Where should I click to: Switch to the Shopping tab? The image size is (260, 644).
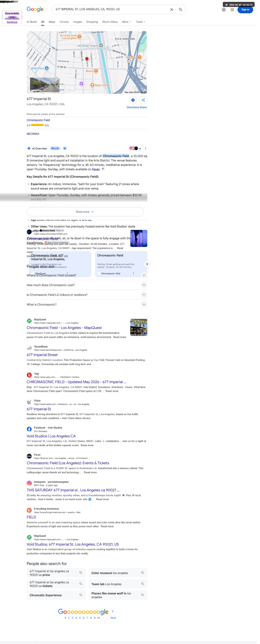tap(92, 22)
